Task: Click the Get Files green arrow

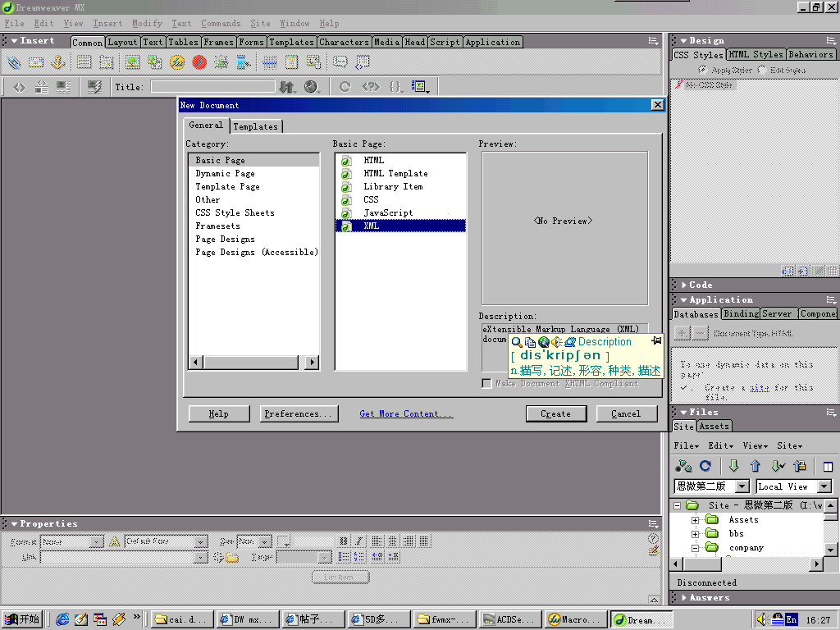Action: [x=734, y=466]
